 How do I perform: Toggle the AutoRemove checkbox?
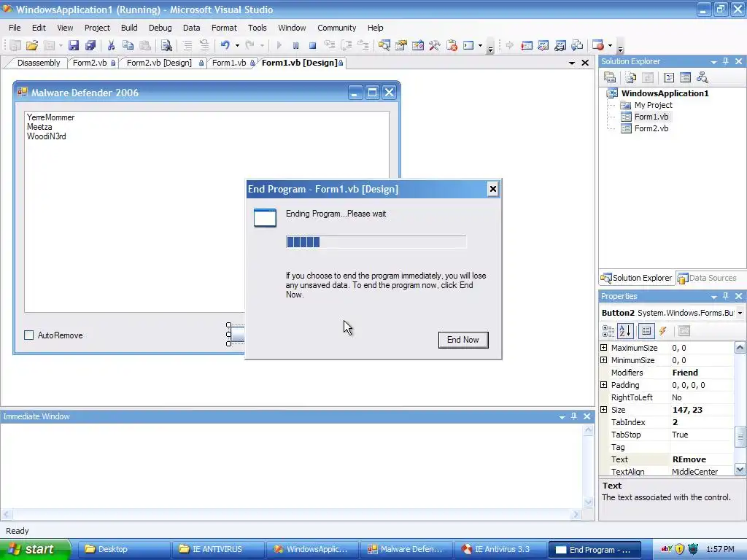(29, 335)
